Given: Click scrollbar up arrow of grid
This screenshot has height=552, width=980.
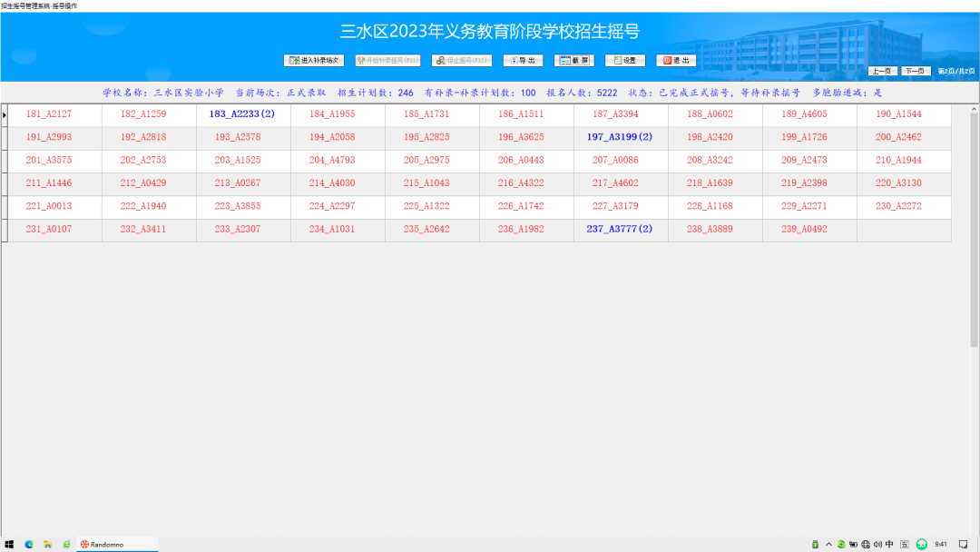Looking at the screenshot, I should click(x=974, y=109).
